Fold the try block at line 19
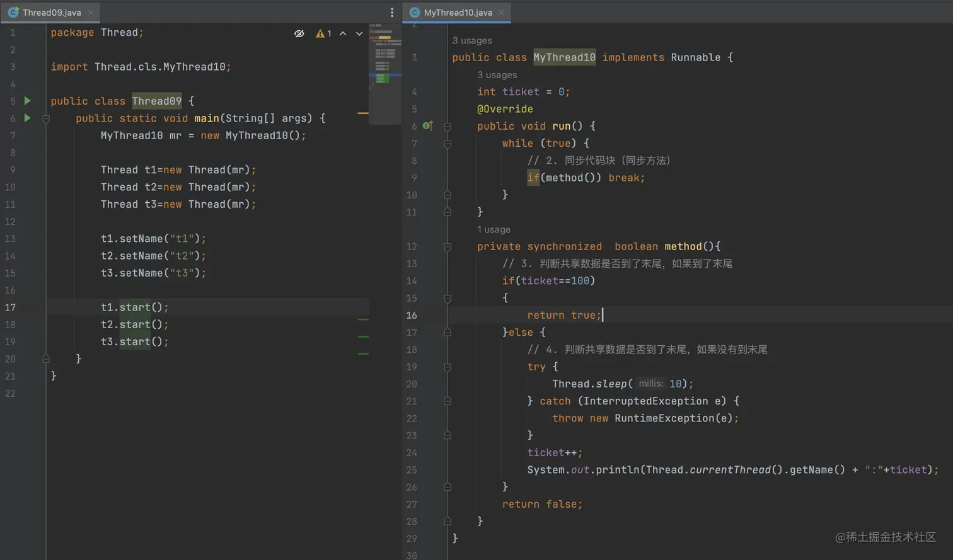The image size is (953, 560). coord(448,367)
